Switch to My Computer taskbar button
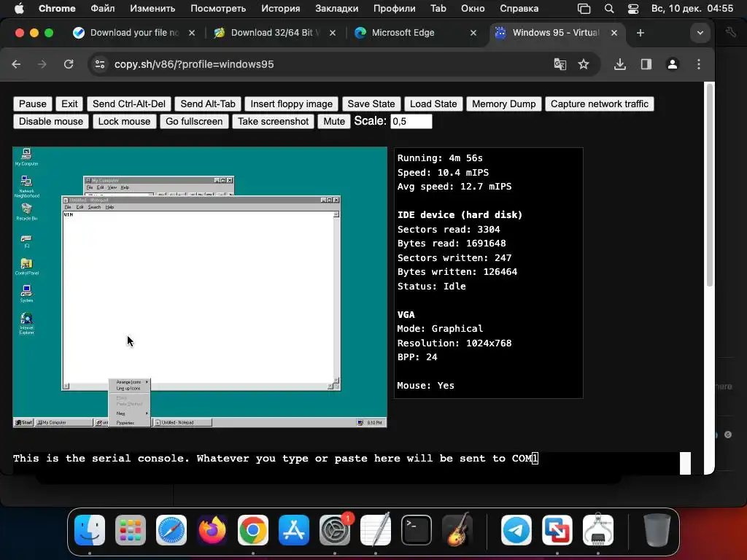 click(x=64, y=422)
